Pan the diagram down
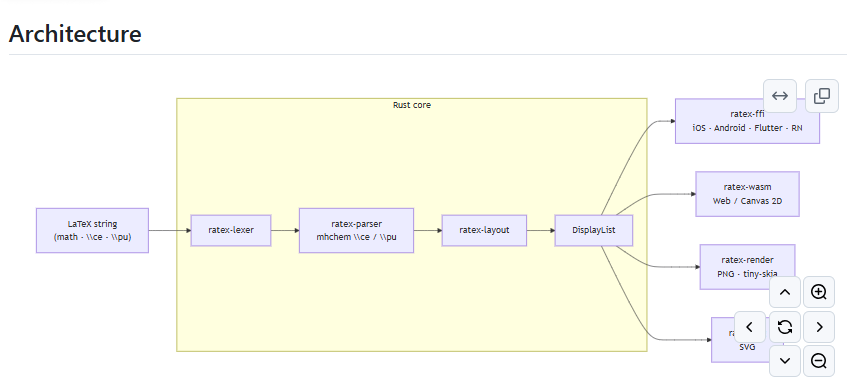The height and width of the screenshot is (381, 851). tap(785, 361)
